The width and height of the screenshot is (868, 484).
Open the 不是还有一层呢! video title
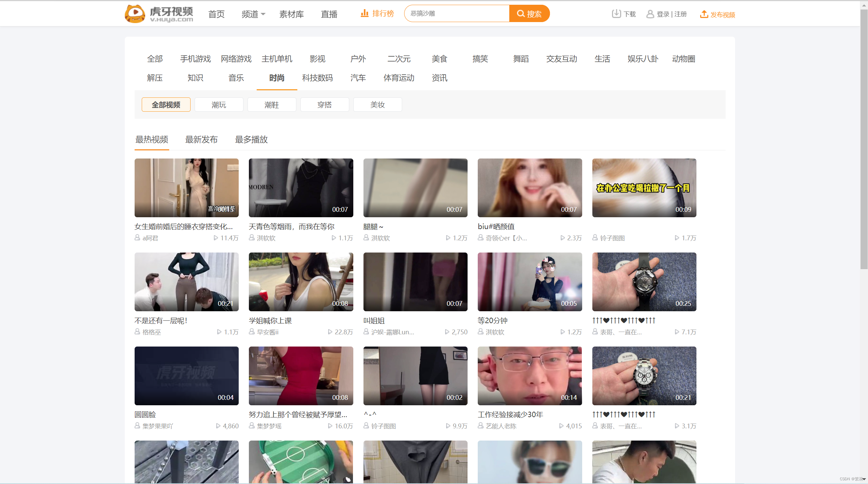(161, 321)
